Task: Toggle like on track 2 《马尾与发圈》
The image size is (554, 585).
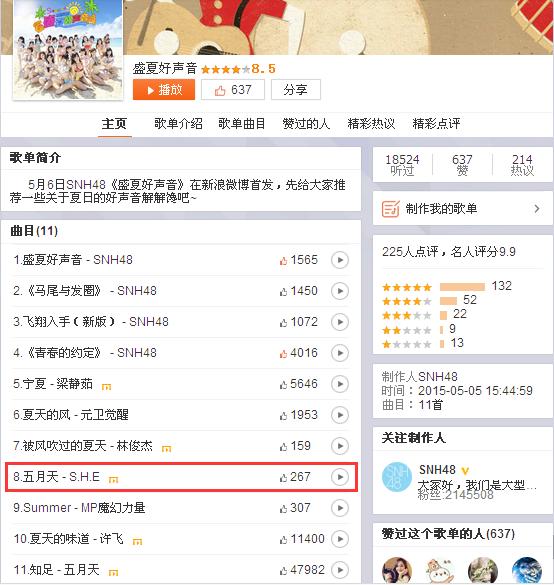Action: [x=284, y=292]
